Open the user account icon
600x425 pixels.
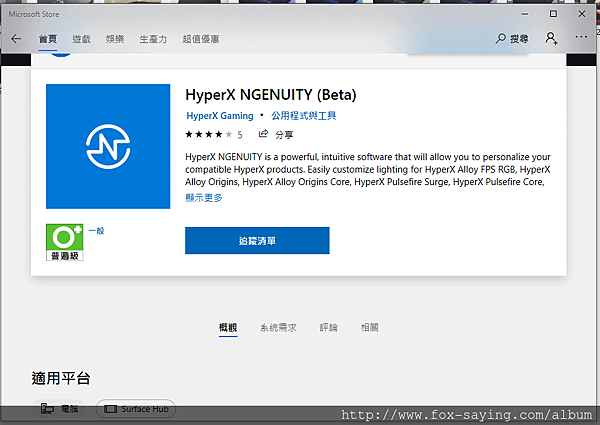(551, 38)
